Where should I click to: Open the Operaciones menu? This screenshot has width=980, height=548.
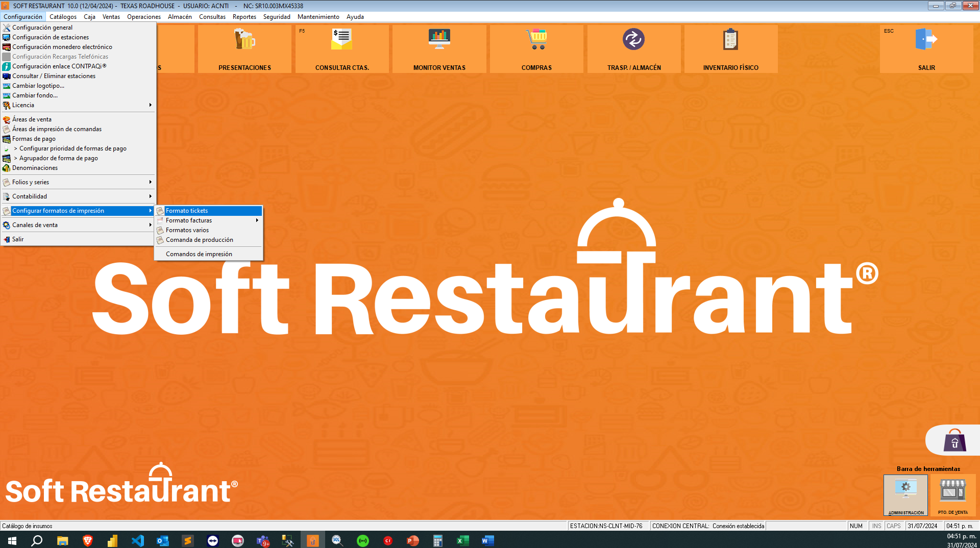tap(144, 17)
